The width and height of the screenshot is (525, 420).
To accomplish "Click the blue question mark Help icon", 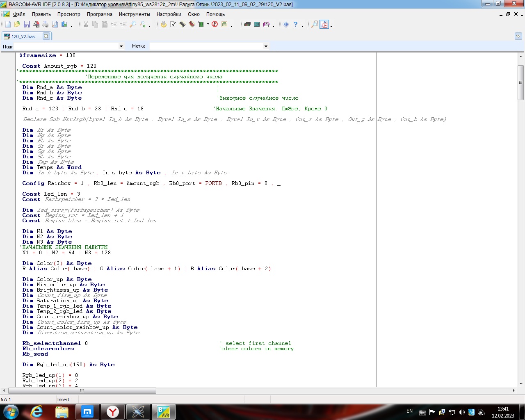I will [295, 25].
